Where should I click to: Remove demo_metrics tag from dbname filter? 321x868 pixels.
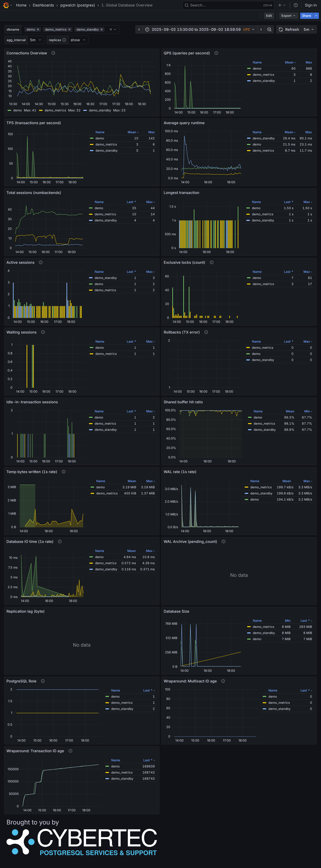pos(69,30)
